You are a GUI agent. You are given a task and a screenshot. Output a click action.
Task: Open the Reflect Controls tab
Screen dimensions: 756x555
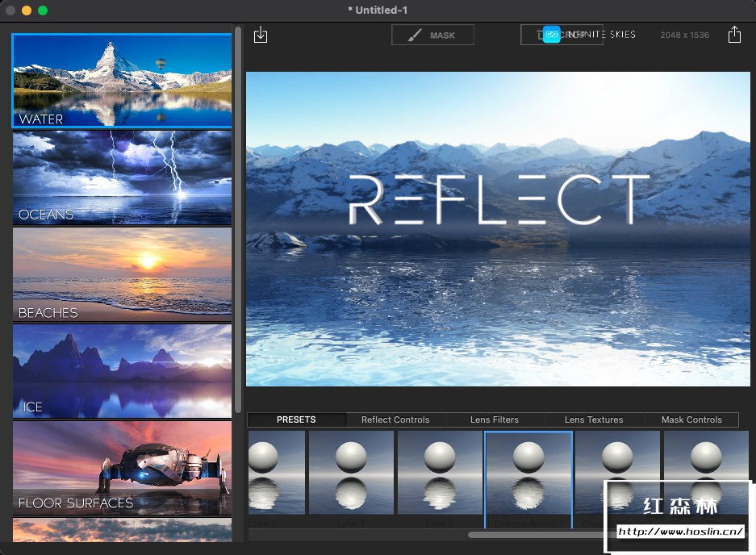coord(395,419)
